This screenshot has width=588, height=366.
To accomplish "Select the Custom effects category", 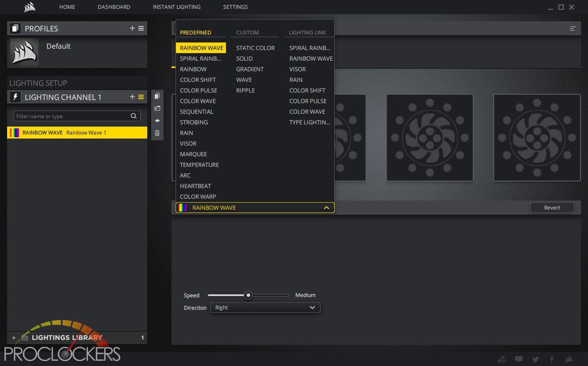I will pos(247,32).
